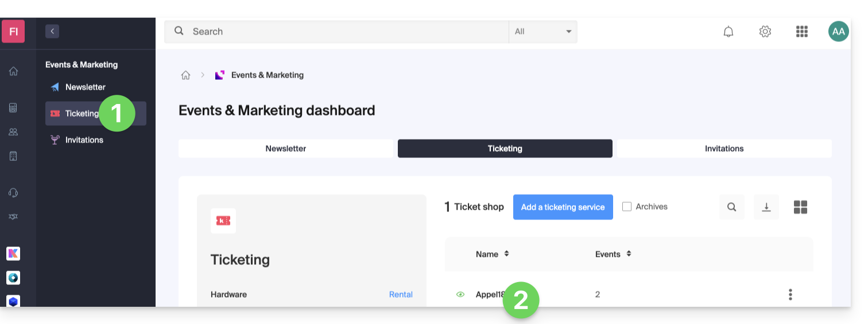Click the breadcrumb home icon

[185, 75]
